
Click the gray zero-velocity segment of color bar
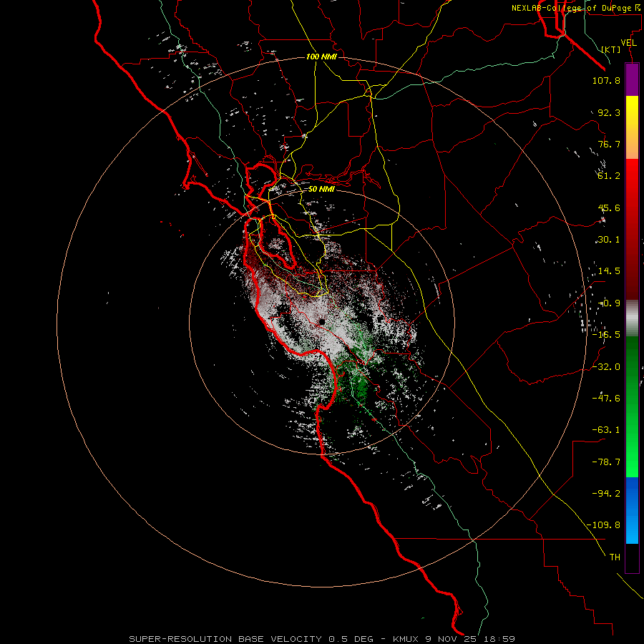pyautogui.click(x=632, y=318)
